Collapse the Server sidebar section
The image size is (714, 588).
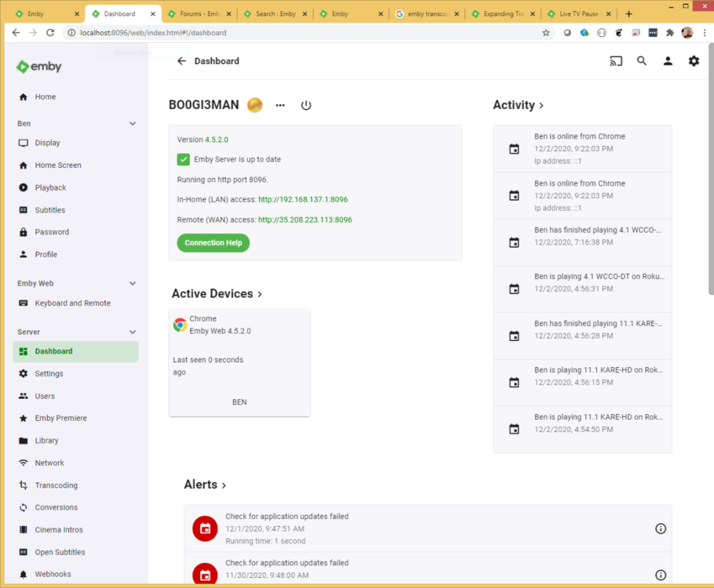[x=133, y=332]
